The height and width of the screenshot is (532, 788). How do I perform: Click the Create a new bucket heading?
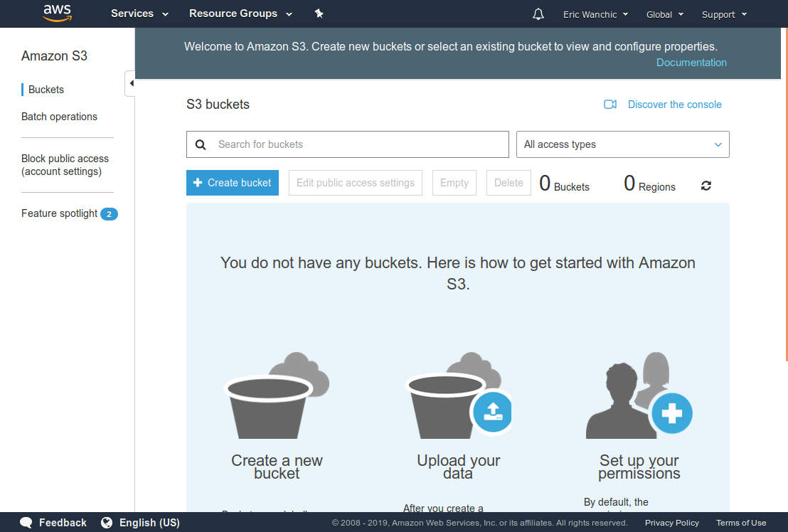277,467
